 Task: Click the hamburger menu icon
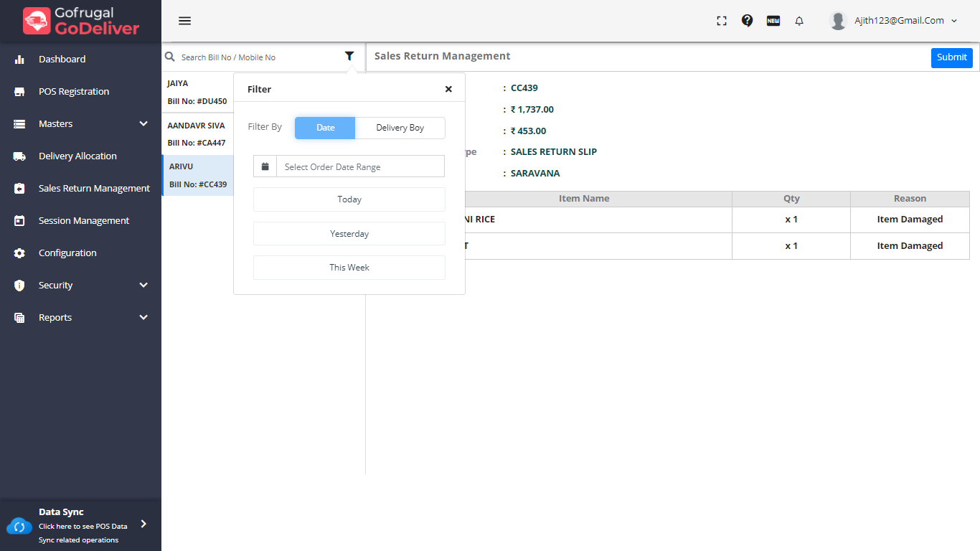pos(184,21)
